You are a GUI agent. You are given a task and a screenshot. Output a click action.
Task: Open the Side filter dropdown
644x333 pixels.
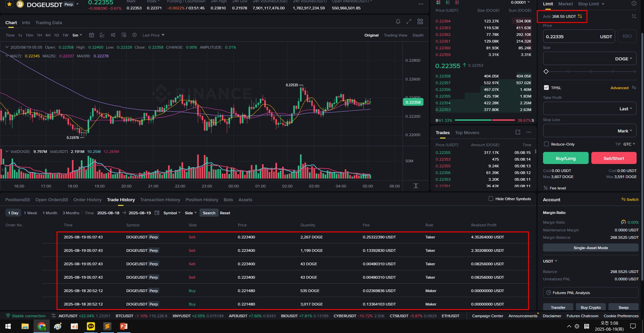[191, 213]
